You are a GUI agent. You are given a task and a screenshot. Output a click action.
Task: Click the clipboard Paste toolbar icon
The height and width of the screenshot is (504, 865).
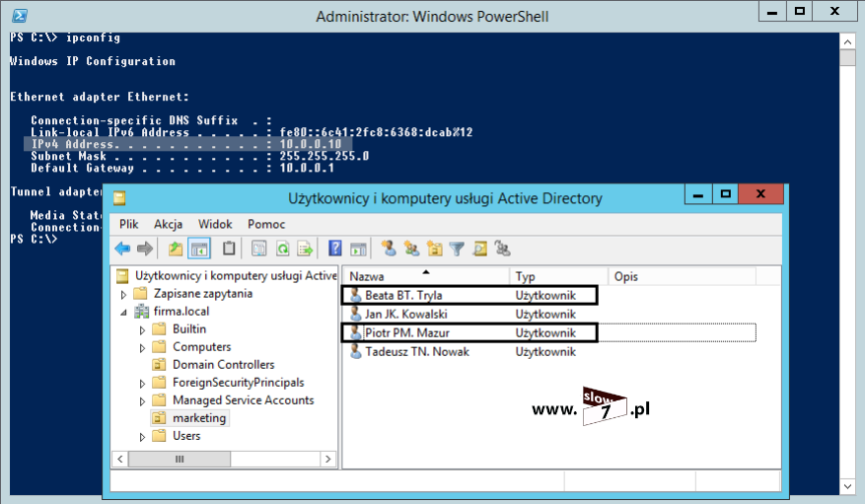tap(229, 249)
